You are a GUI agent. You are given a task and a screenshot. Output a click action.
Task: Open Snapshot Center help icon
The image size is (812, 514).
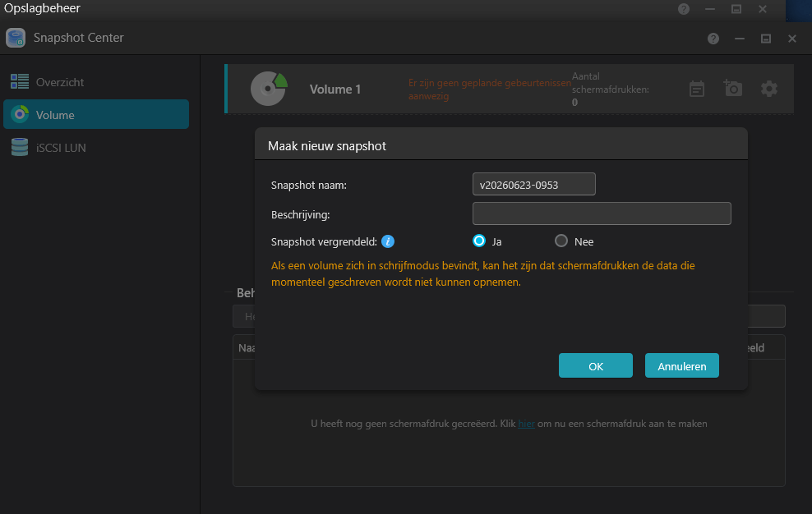click(713, 39)
